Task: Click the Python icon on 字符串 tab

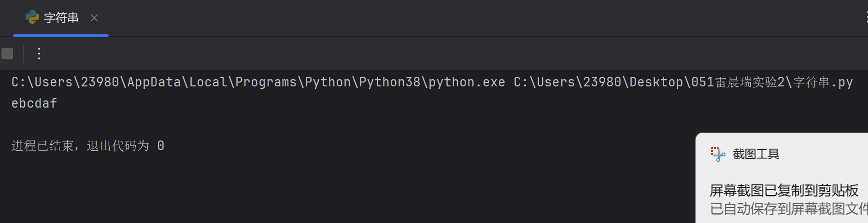Action: coord(32,18)
